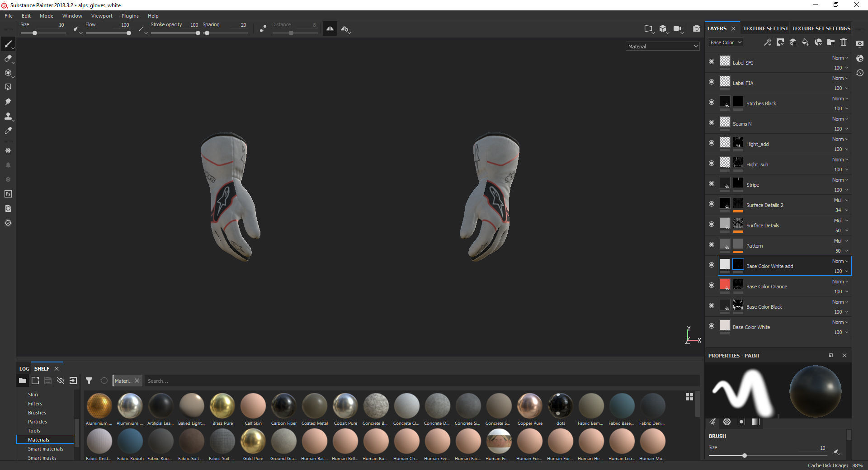Add a new paint layer
This screenshot has width=868, height=470.
[793, 42]
